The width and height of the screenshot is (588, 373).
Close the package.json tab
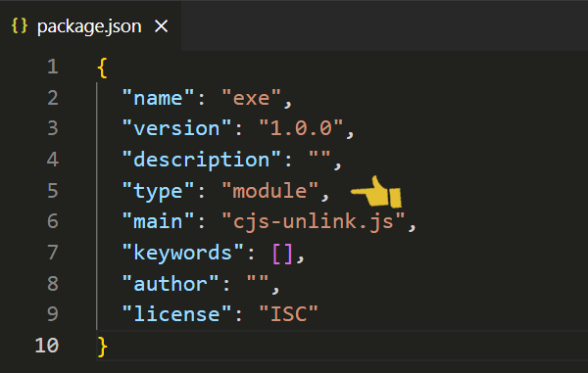[162, 26]
